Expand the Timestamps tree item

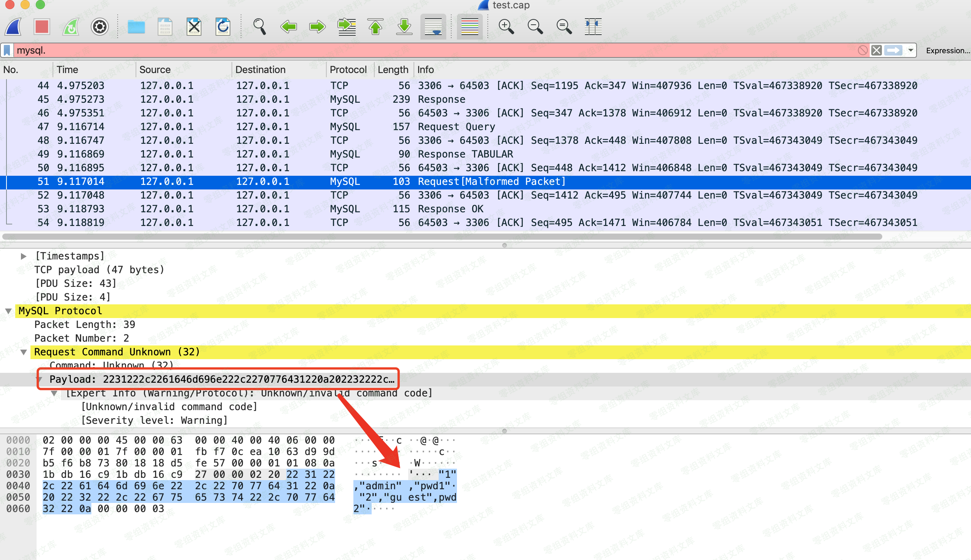[x=24, y=256]
